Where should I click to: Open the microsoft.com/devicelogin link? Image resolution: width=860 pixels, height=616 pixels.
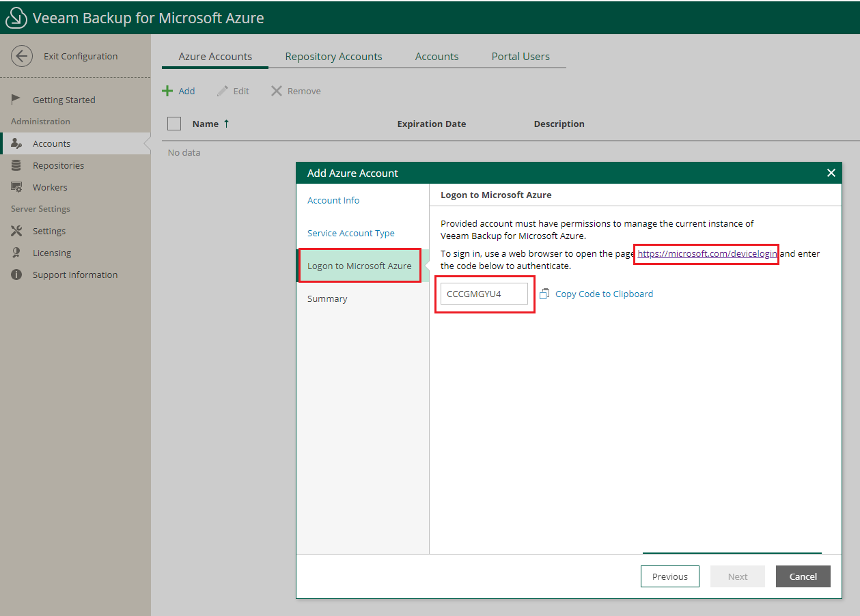click(x=706, y=253)
